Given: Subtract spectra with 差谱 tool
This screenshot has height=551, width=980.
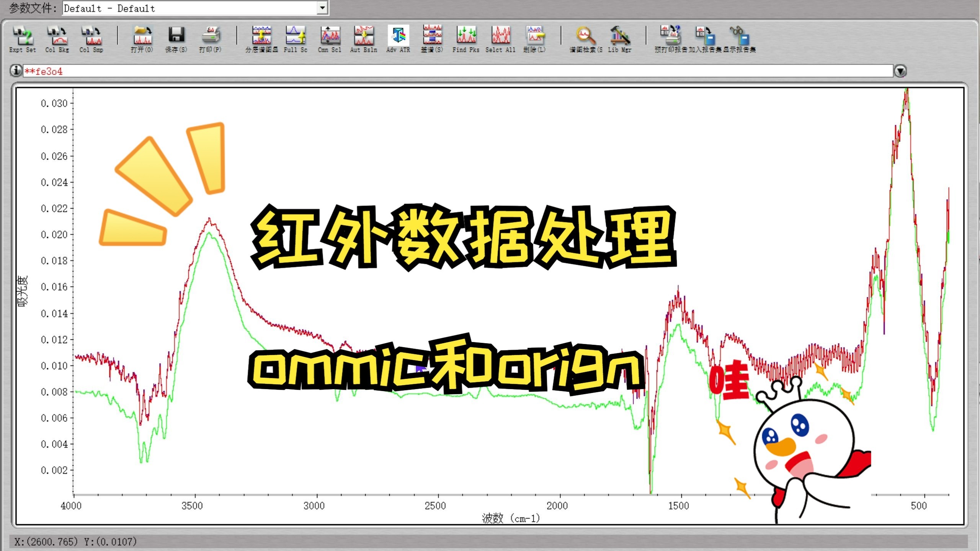Looking at the screenshot, I should (x=432, y=39).
